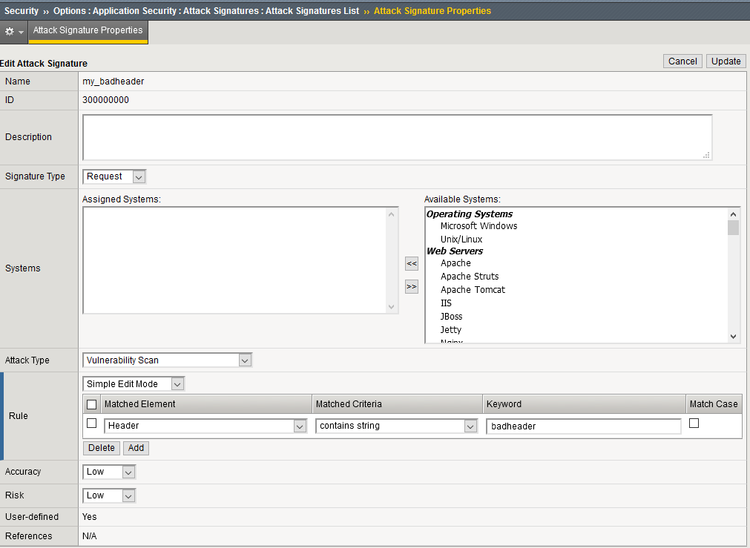Click the Cancel button
Screen dimensions: 750x548
(x=682, y=61)
